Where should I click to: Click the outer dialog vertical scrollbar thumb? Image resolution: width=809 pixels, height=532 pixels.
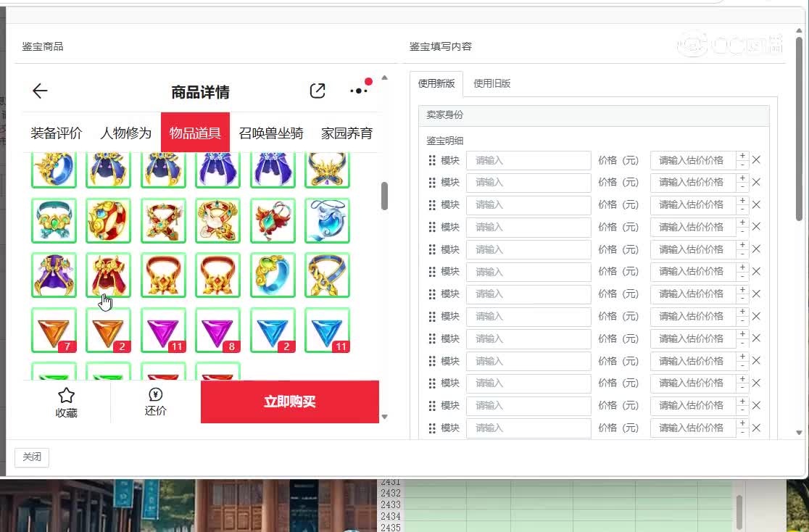(799, 129)
